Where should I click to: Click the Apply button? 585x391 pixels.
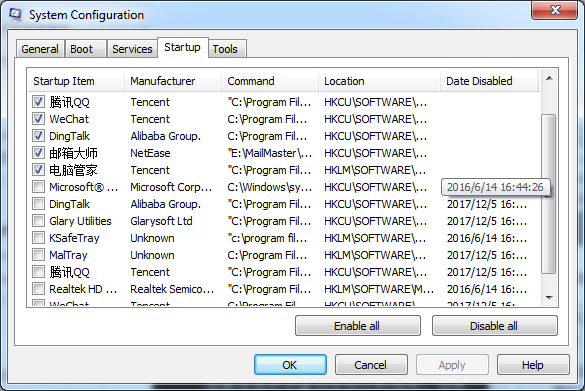tap(452, 365)
